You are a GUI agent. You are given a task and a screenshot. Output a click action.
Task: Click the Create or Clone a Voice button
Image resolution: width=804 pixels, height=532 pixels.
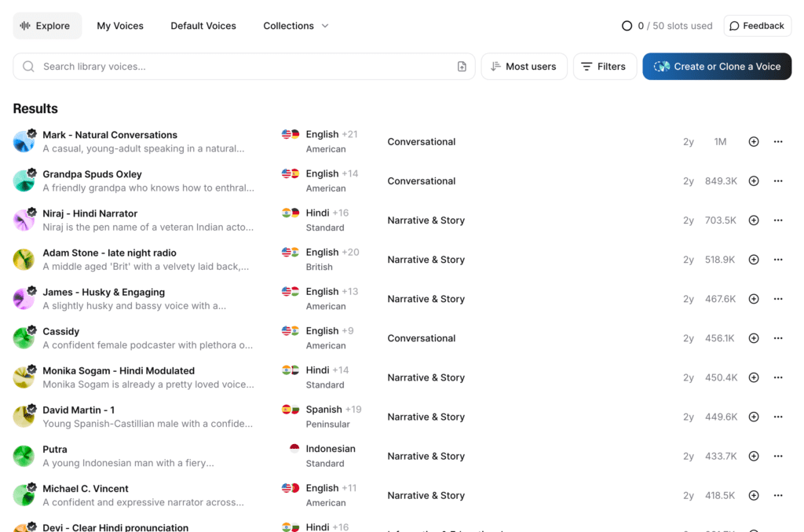click(716, 66)
